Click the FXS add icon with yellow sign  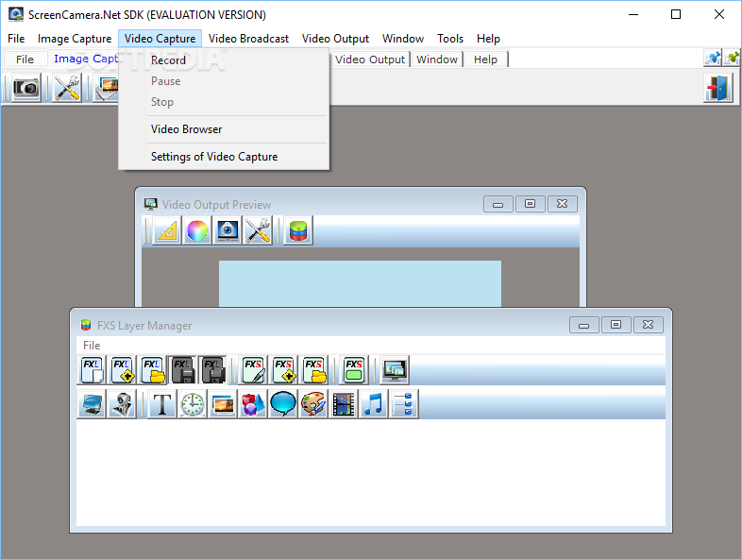pos(283,370)
